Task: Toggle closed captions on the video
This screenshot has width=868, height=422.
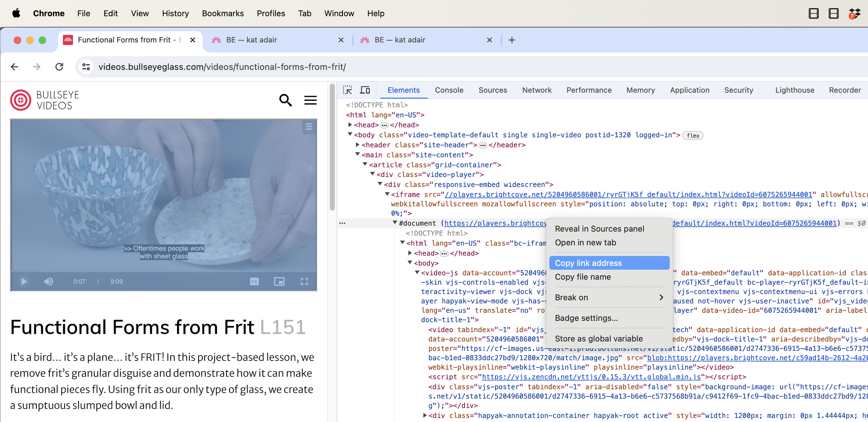Action: pos(254,282)
